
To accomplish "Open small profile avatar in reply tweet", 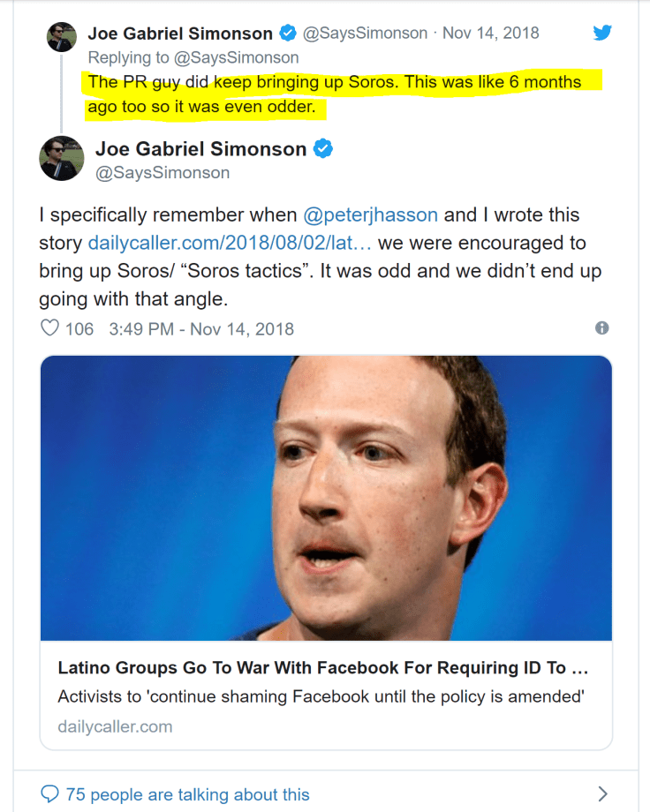I will (61, 37).
